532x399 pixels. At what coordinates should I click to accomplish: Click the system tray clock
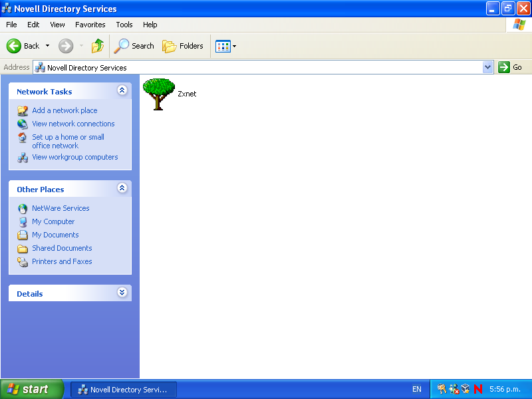click(505, 389)
